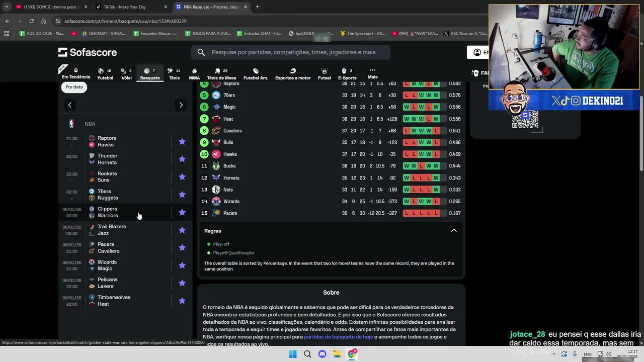
Task: Open the Mais sports menu
Action: 372,73
